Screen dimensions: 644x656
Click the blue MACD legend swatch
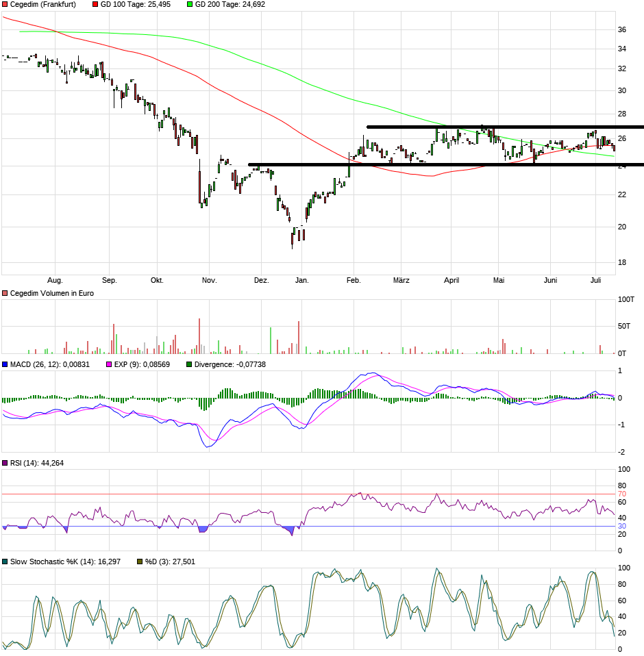click(x=5, y=364)
